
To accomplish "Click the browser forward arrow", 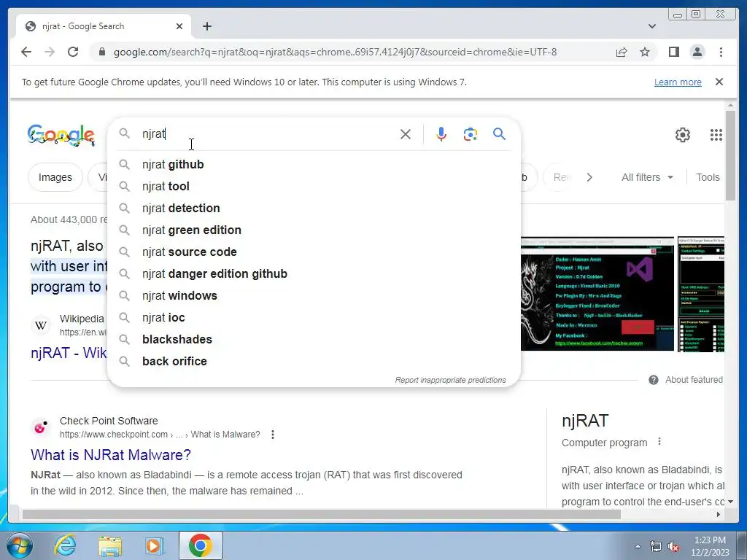I will point(50,52).
